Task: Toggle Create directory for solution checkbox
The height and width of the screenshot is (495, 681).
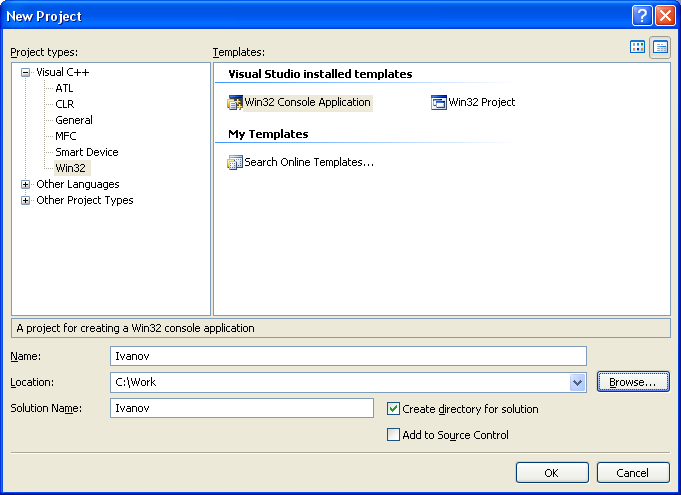Action: [393, 409]
